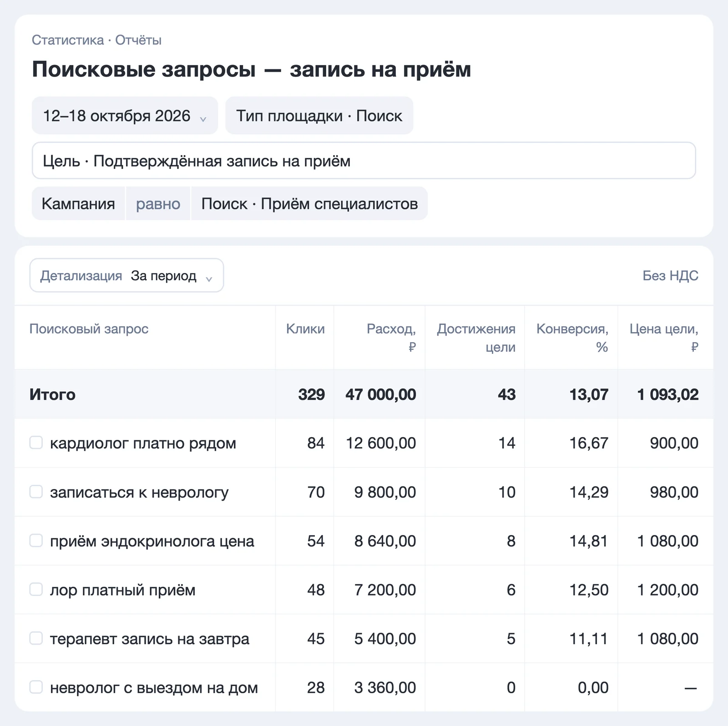Click the goal price cell '980,00'
This screenshot has height=726, width=728.
(674, 492)
